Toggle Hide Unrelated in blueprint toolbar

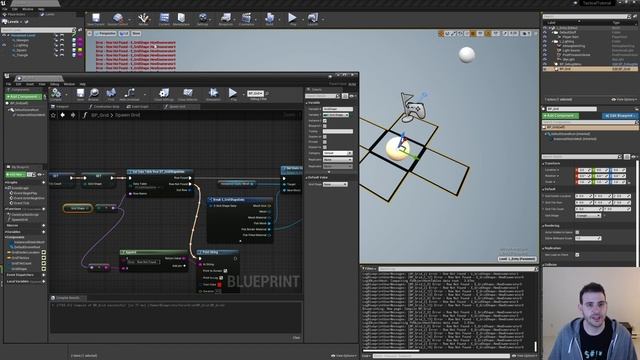129,94
